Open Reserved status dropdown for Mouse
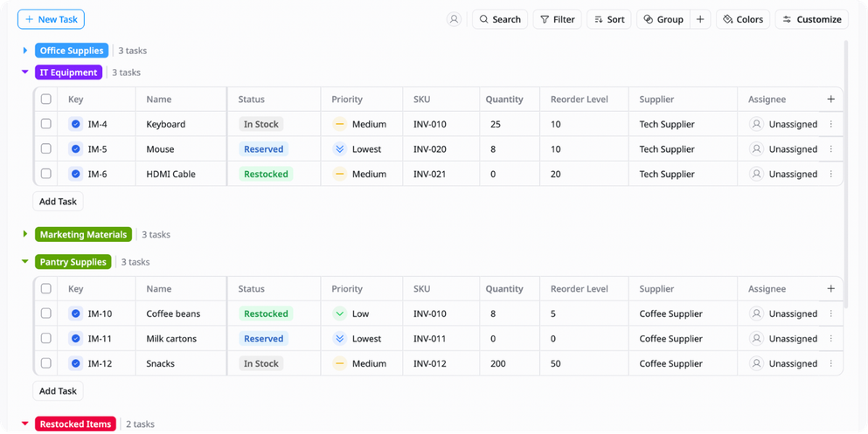The width and height of the screenshot is (868, 434). tap(263, 148)
